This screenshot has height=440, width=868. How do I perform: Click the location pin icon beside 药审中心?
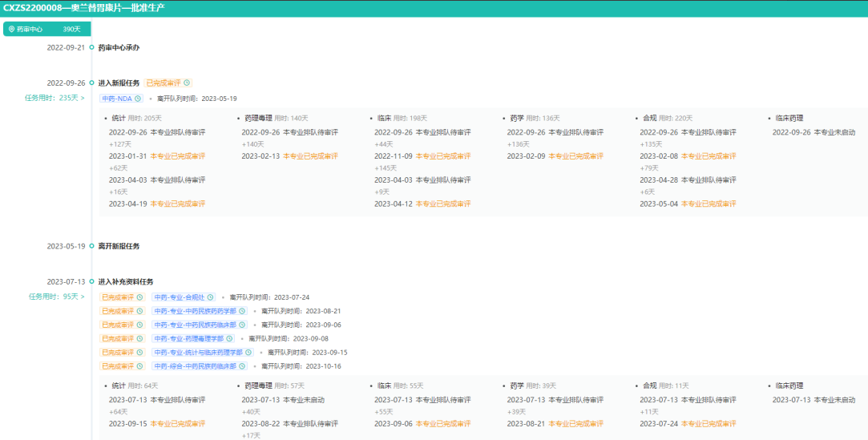(11, 29)
